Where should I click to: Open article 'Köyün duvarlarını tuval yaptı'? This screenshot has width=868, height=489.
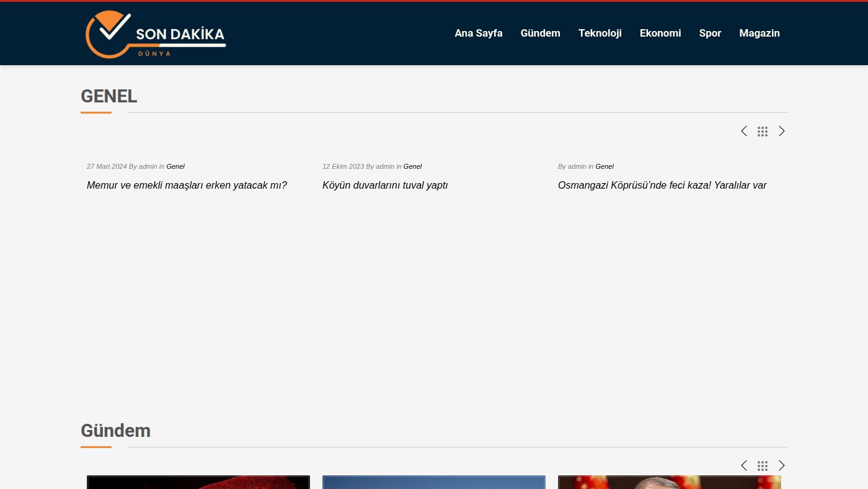click(x=385, y=186)
